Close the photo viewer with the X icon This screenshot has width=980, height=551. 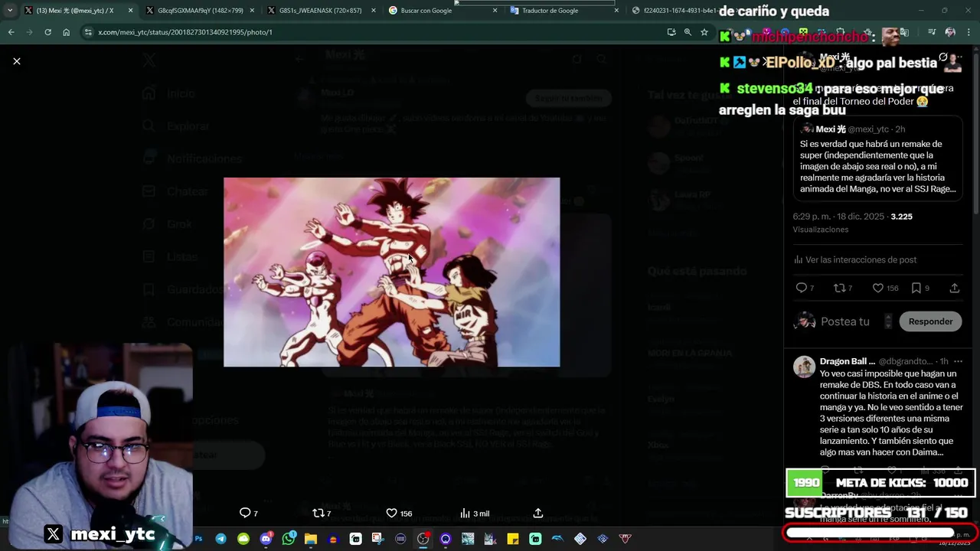coord(17,61)
